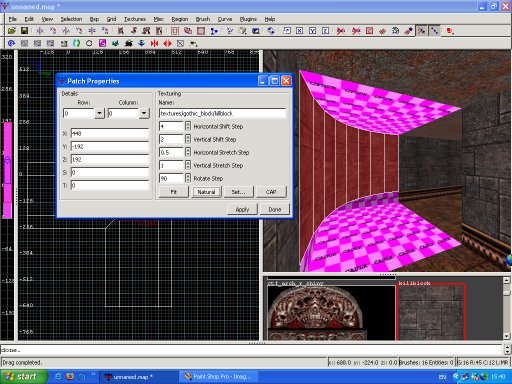The image size is (512, 384).
Task: Click the black splat icon on second toolbar
Action: point(128,43)
